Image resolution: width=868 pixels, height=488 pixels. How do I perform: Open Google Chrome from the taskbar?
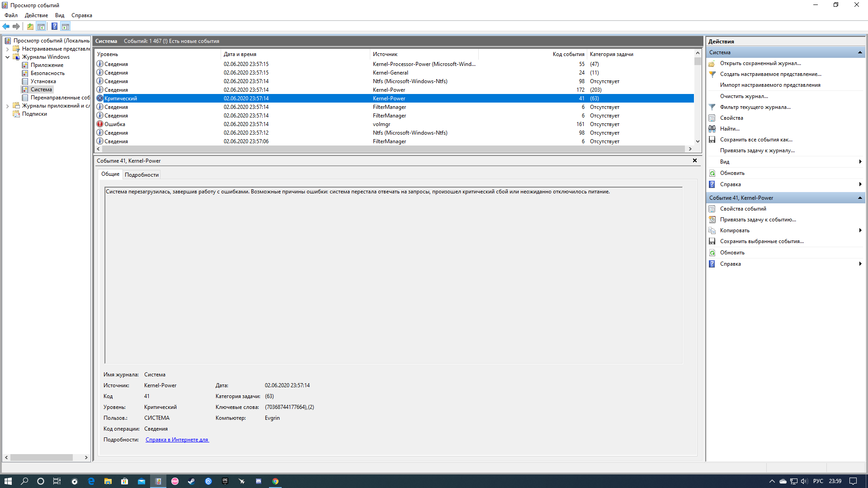click(275, 481)
